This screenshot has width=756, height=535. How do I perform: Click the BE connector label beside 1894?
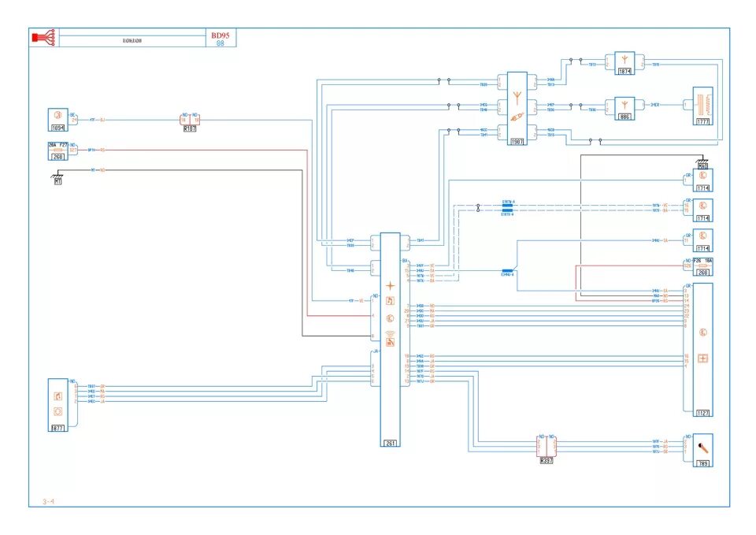coord(72,115)
